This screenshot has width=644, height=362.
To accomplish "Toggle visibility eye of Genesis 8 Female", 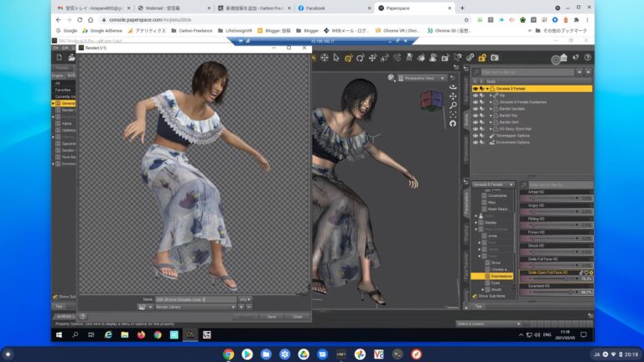I will [x=475, y=89].
